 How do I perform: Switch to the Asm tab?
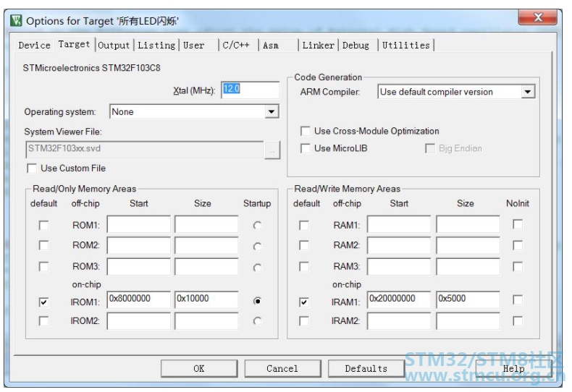[271, 45]
